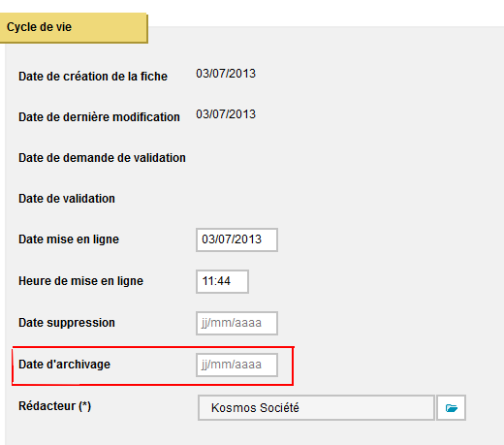Click the Date mise en ligne input field

click(x=236, y=239)
